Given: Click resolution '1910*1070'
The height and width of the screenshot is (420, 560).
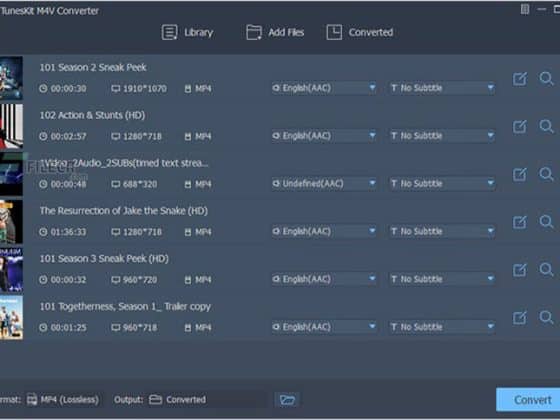Looking at the screenshot, I should point(145,89).
